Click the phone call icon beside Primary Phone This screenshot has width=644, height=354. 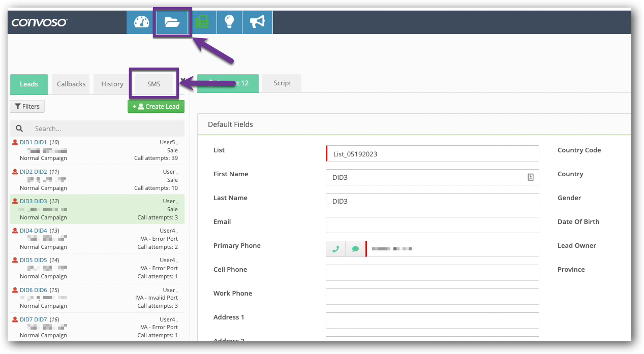coord(335,249)
